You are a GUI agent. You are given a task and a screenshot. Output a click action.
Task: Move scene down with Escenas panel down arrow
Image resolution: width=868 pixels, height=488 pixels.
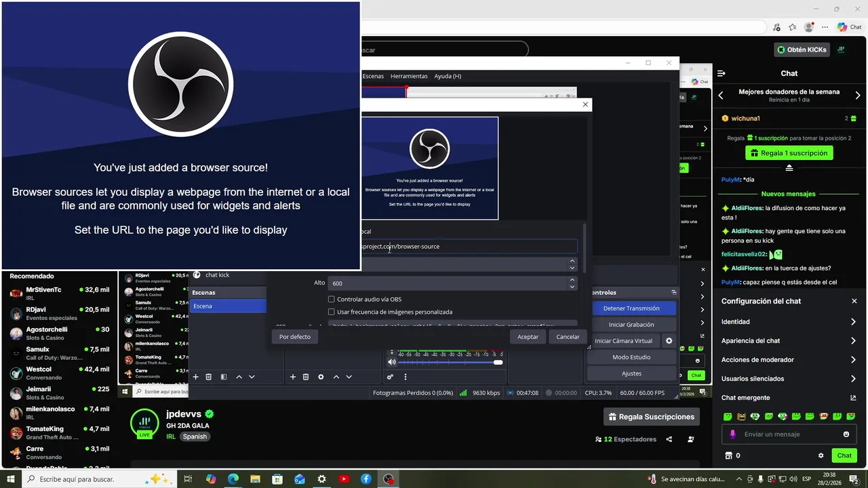[252, 377]
